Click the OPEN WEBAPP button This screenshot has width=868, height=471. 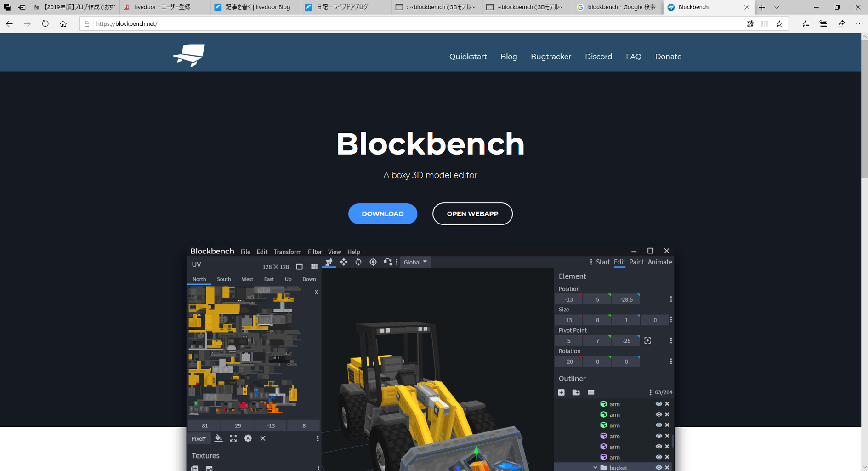point(472,214)
